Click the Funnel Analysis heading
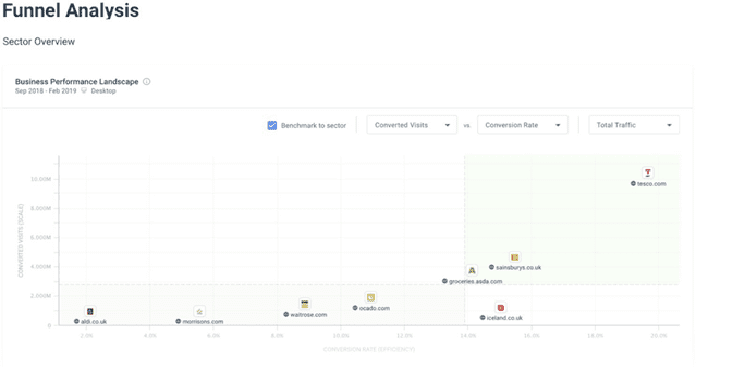Viewport: 730px width, 386px height. coord(70,11)
